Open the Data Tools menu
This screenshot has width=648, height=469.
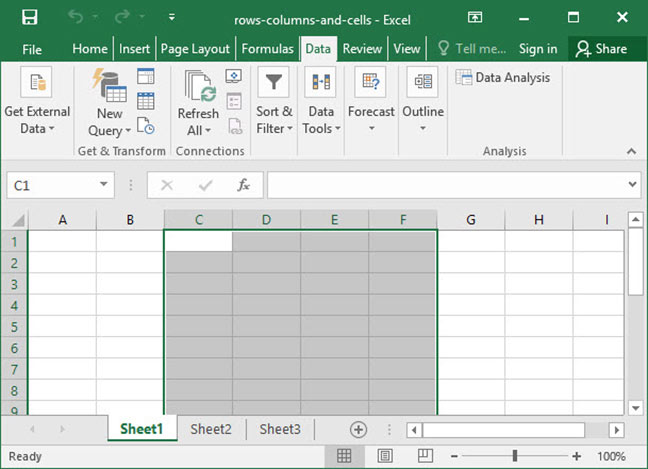(x=321, y=101)
